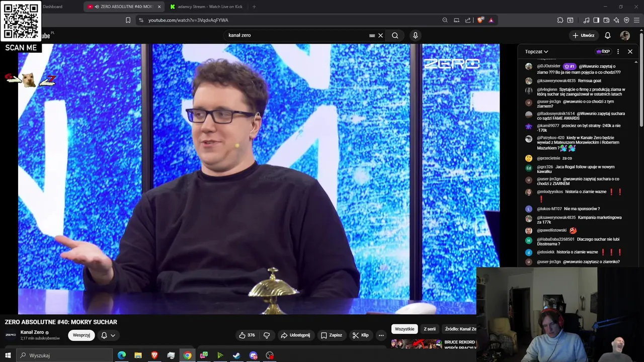
Task: Create a clip with the Klip button
Action: click(361, 335)
